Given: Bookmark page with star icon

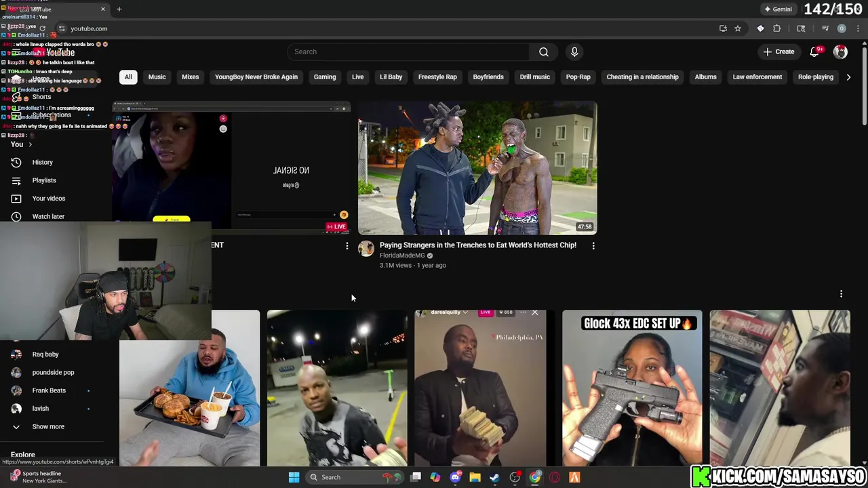Looking at the screenshot, I should coord(738,28).
